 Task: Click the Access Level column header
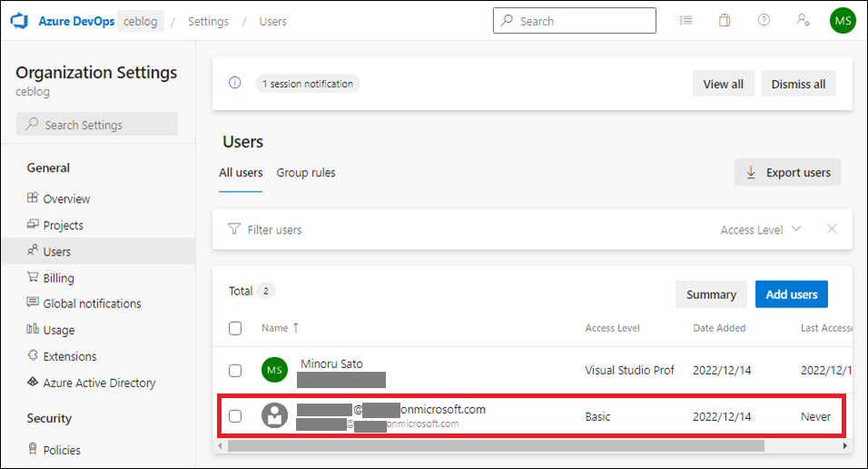pos(612,327)
